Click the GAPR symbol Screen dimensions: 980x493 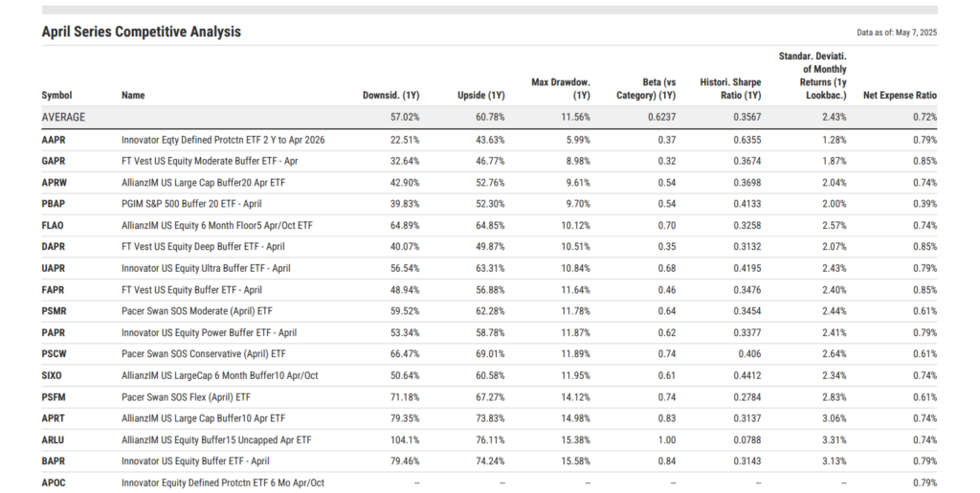pos(54,161)
